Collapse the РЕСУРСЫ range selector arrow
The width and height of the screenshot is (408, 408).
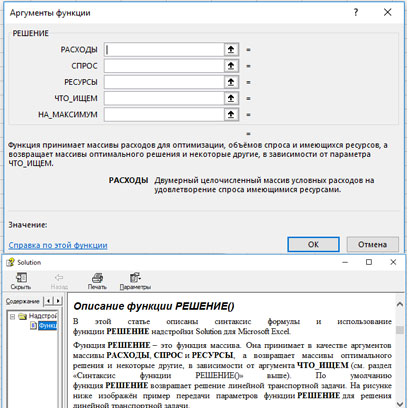click(x=231, y=82)
